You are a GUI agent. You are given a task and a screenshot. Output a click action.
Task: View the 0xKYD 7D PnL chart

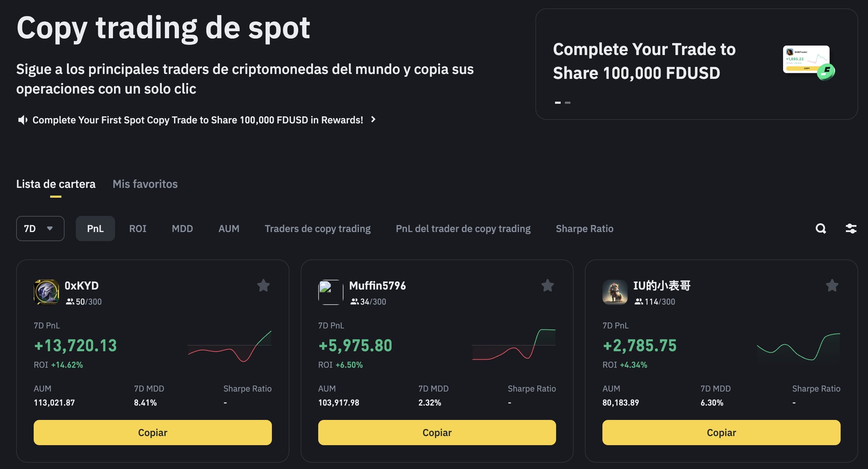230,346
